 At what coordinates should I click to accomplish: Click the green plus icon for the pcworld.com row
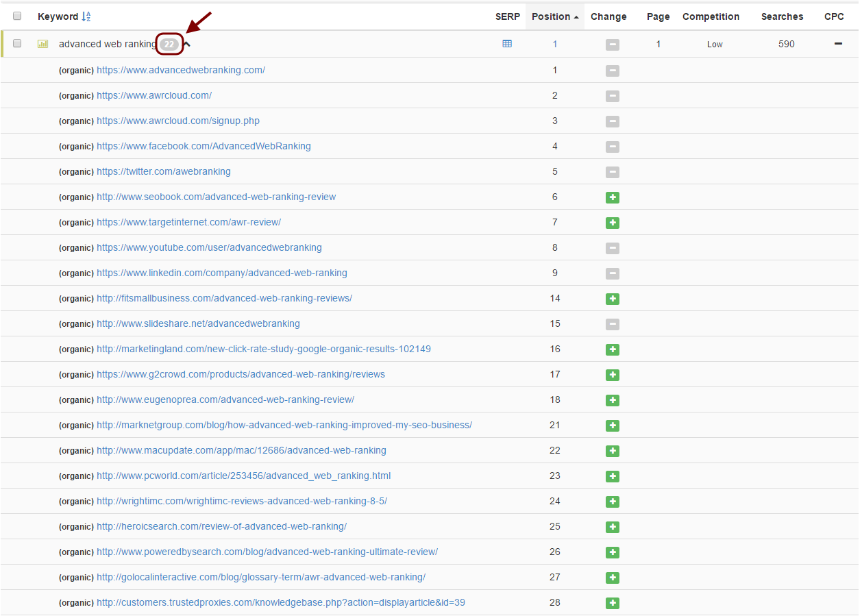point(613,476)
